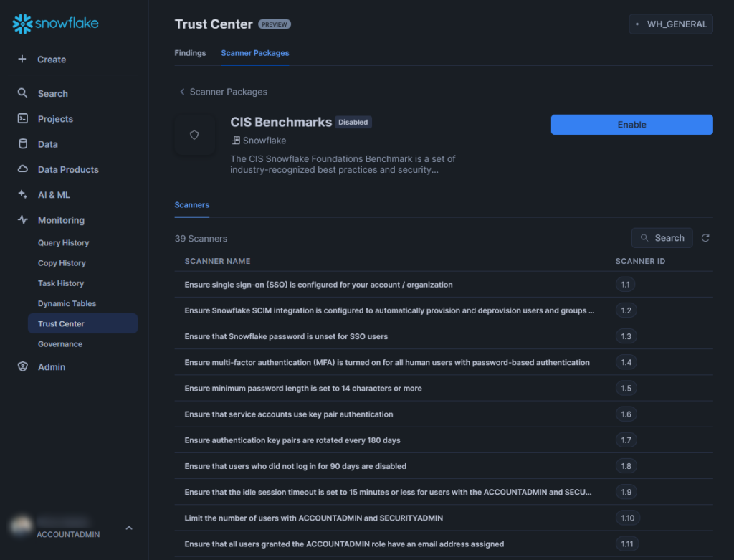Refresh the scanners list
Image resolution: width=734 pixels, height=560 pixels.
click(x=705, y=237)
